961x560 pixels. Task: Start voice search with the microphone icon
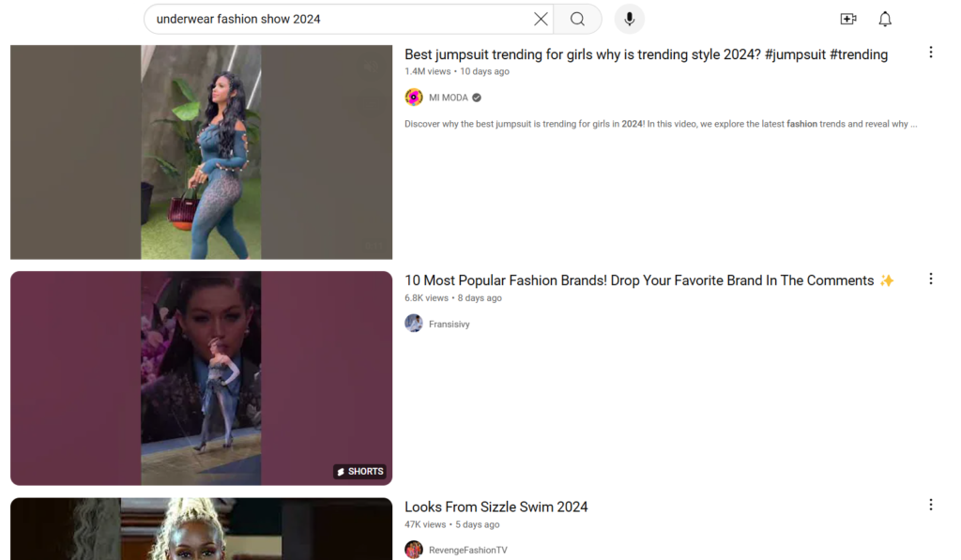click(x=630, y=19)
